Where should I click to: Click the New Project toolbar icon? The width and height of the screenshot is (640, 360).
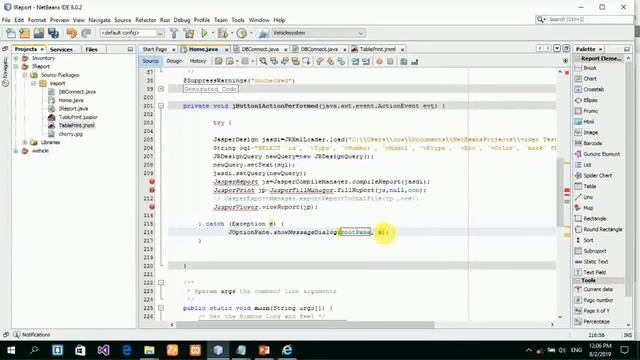pos(24,33)
